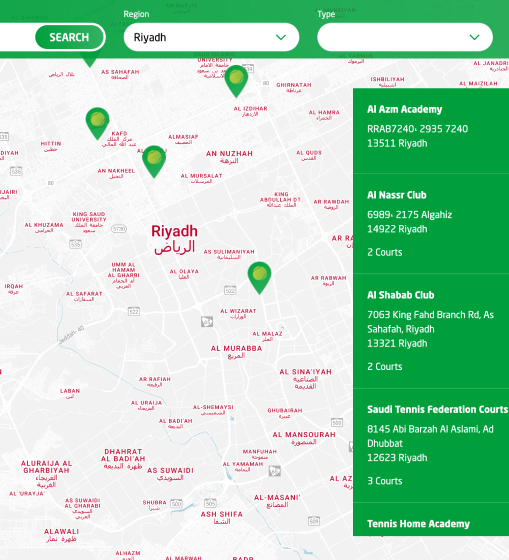Click the green SEARCH button
Viewport: 509px width, 560px height.
[69, 37]
